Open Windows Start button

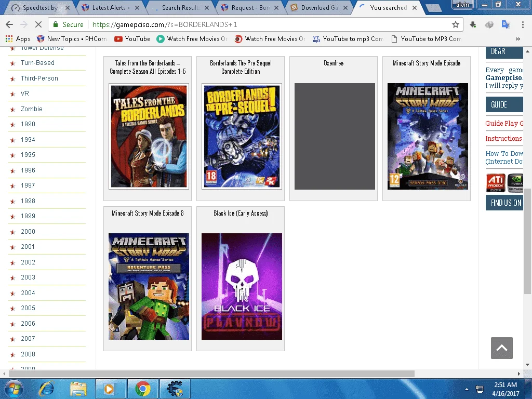(14, 389)
